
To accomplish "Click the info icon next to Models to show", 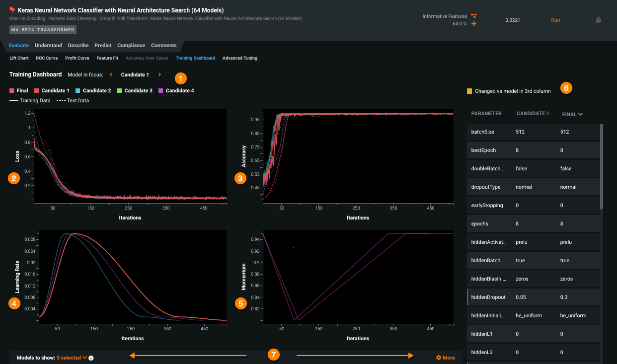I will [x=91, y=358].
